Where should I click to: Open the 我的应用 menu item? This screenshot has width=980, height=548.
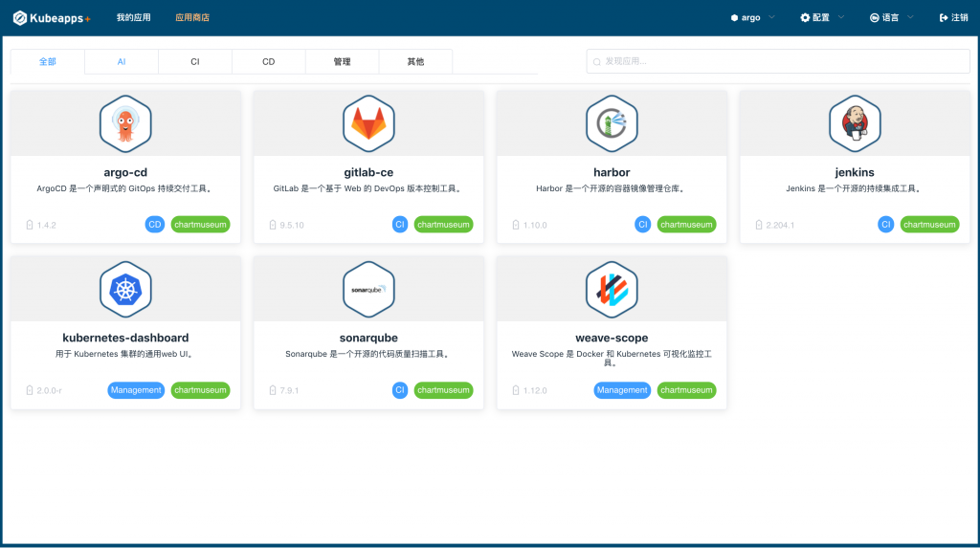(x=133, y=17)
